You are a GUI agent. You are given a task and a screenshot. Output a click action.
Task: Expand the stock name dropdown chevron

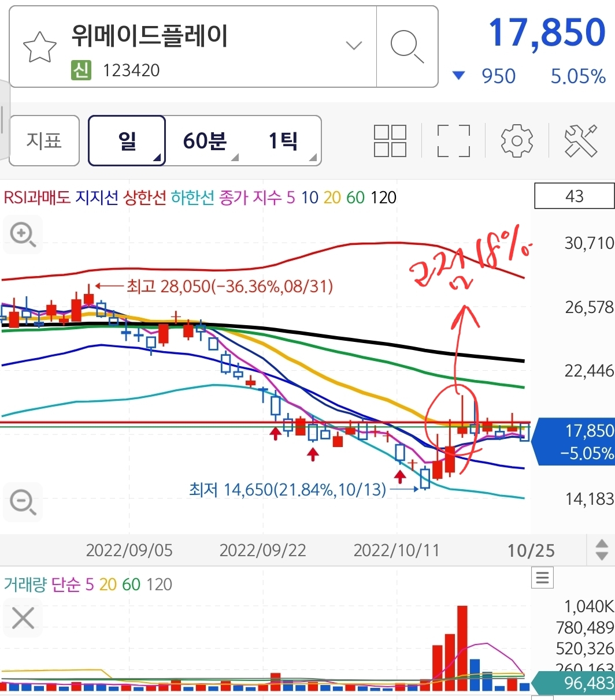click(x=353, y=46)
